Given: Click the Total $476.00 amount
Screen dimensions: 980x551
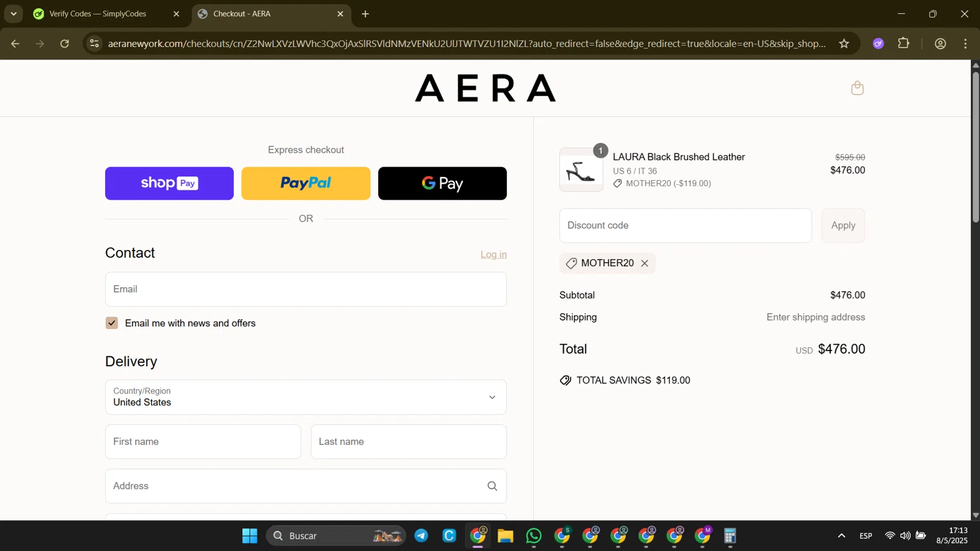Looking at the screenshot, I should click(841, 349).
